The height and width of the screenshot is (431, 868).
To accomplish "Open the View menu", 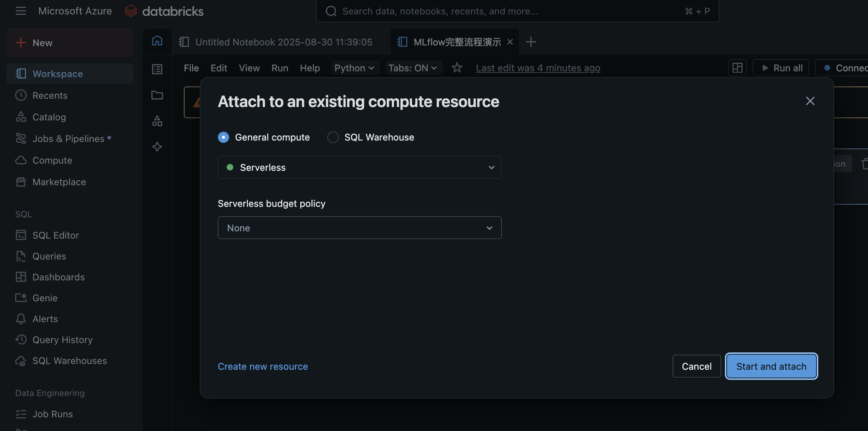I will (x=249, y=68).
